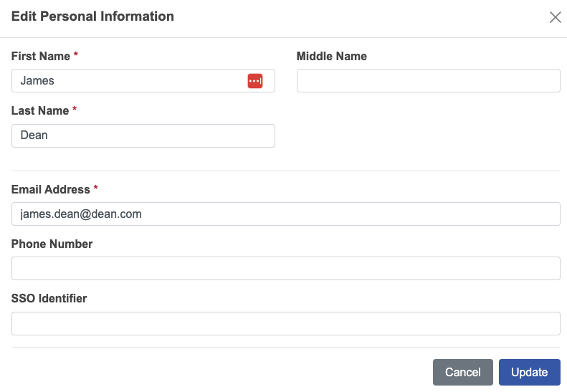Click the "SSO Identifier" label text
The width and height of the screenshot is (567, 392).
click(x=49, y=299)
